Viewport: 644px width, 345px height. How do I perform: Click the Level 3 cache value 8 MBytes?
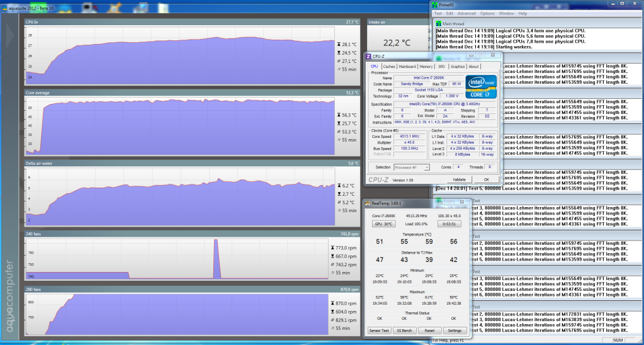[x=462, y=154]
